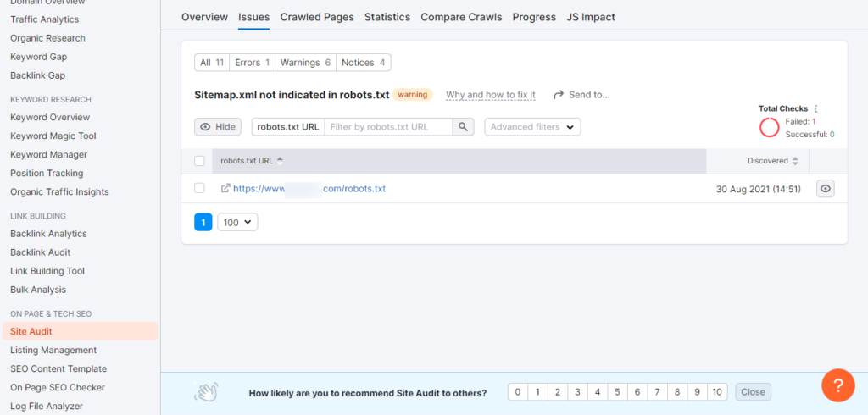Open Organic Traffic Insights in the sidebar

click(x=59, y=192)
